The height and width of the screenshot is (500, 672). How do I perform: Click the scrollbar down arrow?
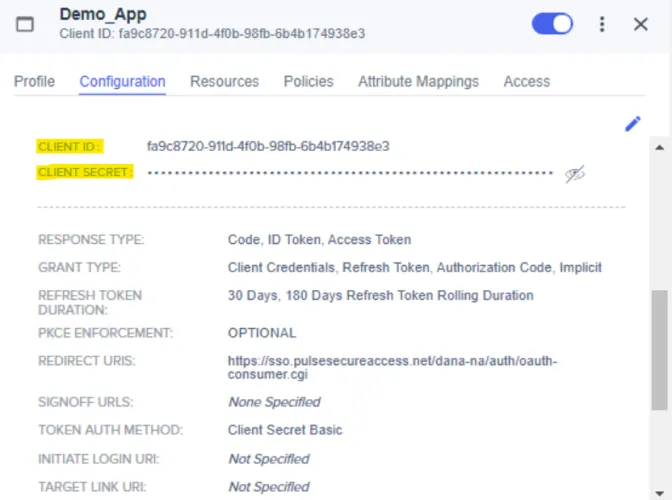click(660, 493)
